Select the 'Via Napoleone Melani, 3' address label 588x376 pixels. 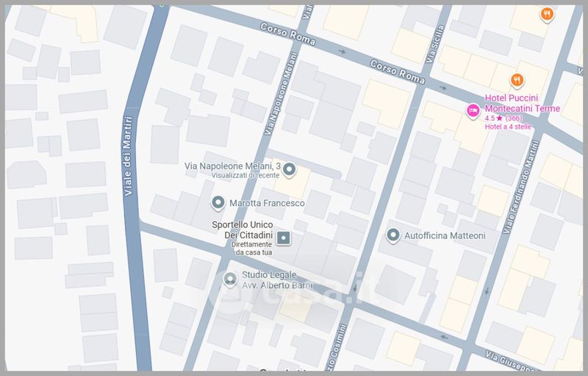tap(233, 166)
